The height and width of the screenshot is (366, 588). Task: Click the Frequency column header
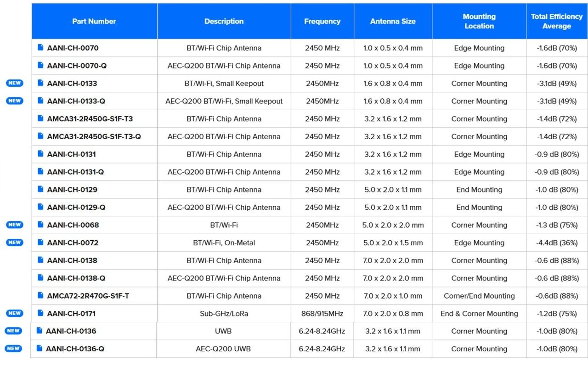tap(322, 21)
